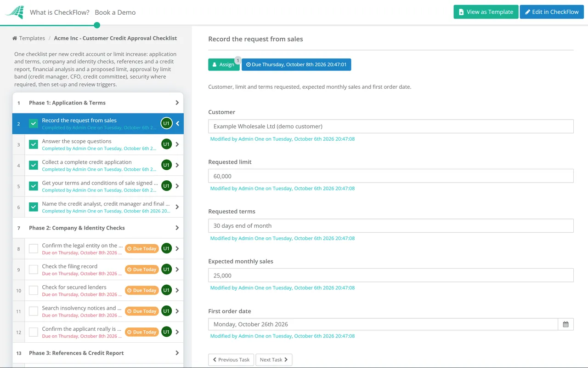Open the calendar picker for First order date

[x=565, y=324]
